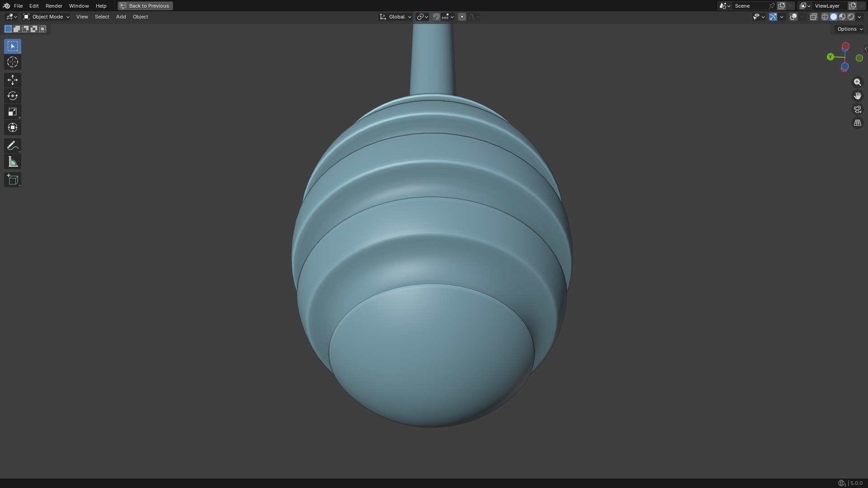Activate the Annotate pencil tool

[x=13, y=145]
